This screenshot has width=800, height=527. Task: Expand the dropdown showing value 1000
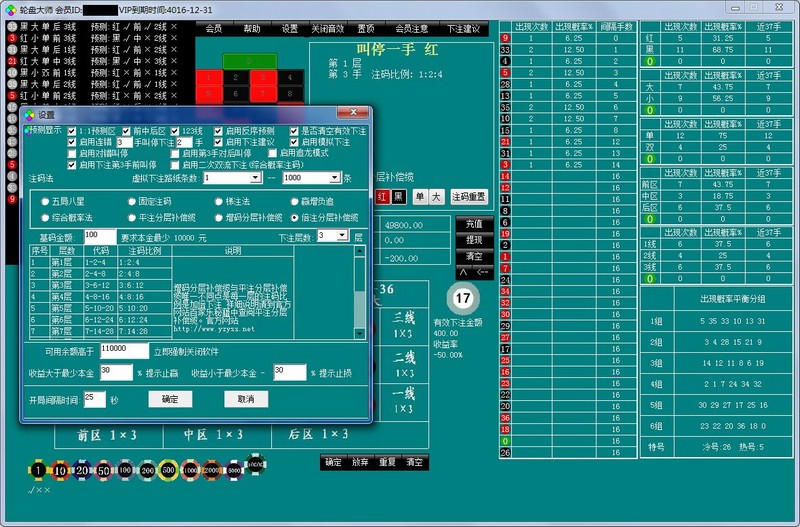coord(334,178)
